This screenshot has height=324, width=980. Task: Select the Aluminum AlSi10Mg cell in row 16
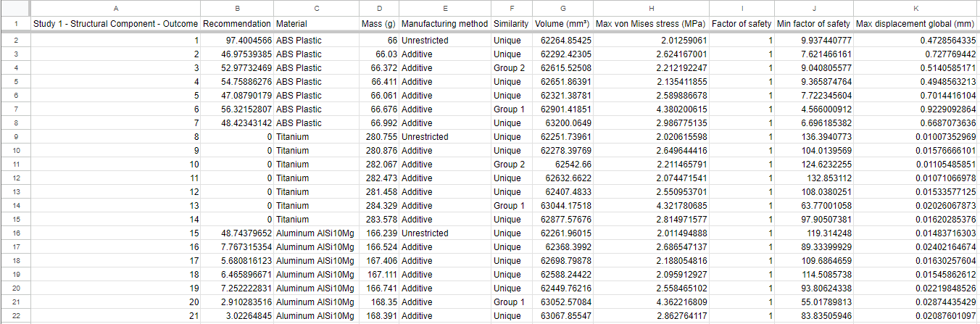316,233
